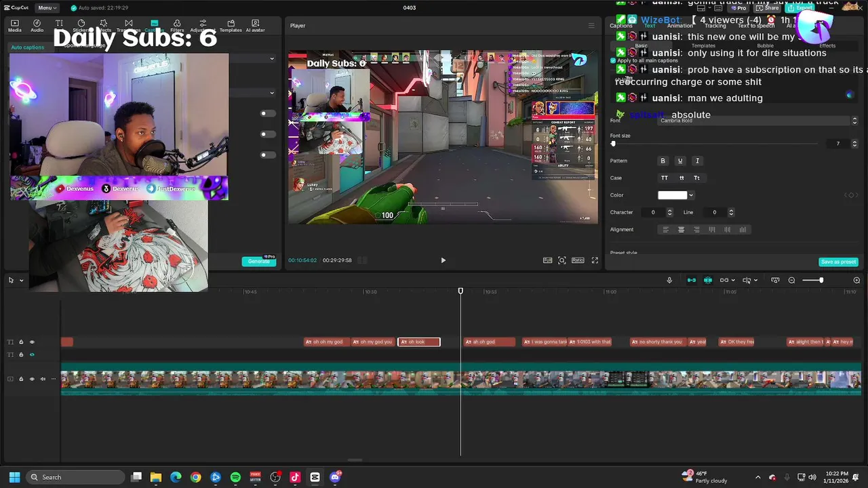The width and height of the screenshot is (868, 488).
Task: Switch to Auto captions tab
Action: [x=28, y=47]
